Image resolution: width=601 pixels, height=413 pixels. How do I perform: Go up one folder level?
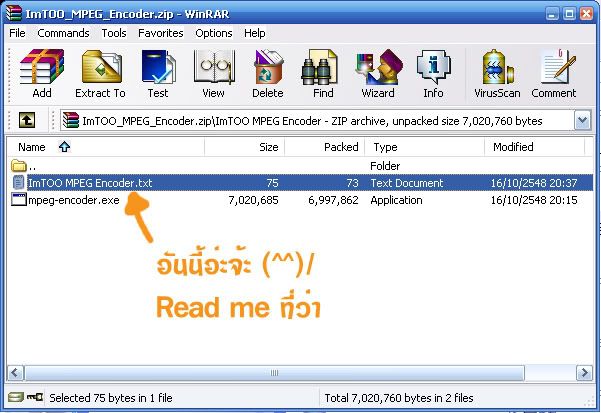click(x=27, y=120)
